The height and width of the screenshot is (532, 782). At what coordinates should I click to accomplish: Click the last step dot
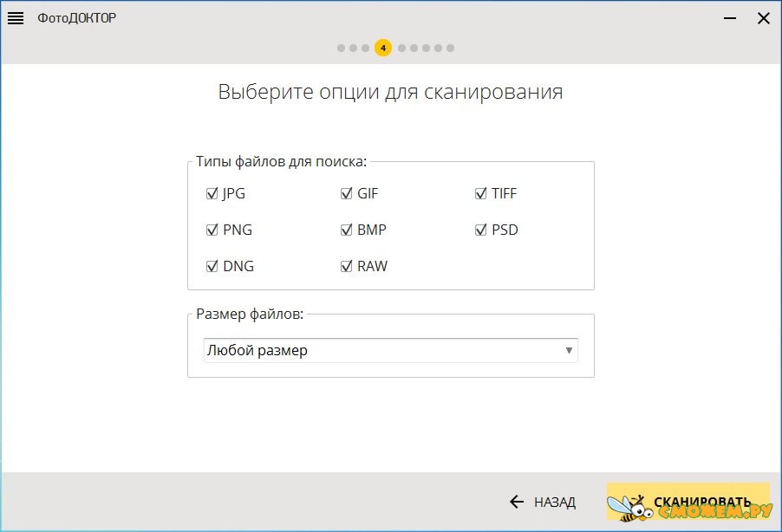[450, 48]
